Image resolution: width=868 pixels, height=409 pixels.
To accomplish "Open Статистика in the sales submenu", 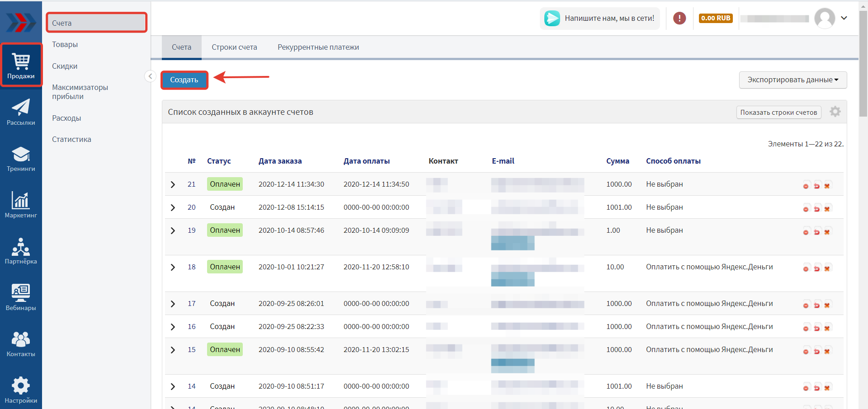I will click(71, 139).
